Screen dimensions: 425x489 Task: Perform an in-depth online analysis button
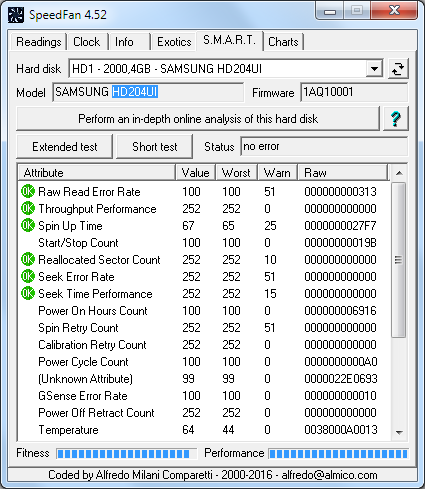pos(198,119)
